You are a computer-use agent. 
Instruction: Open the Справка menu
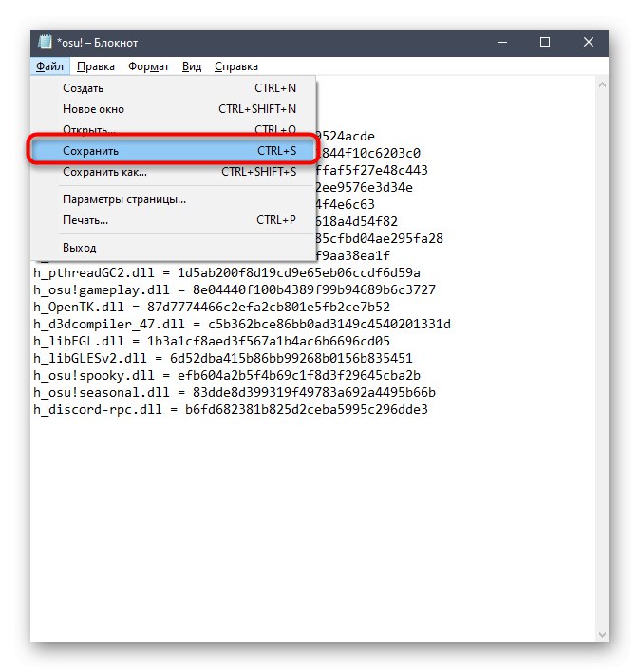tap(235, 66)
